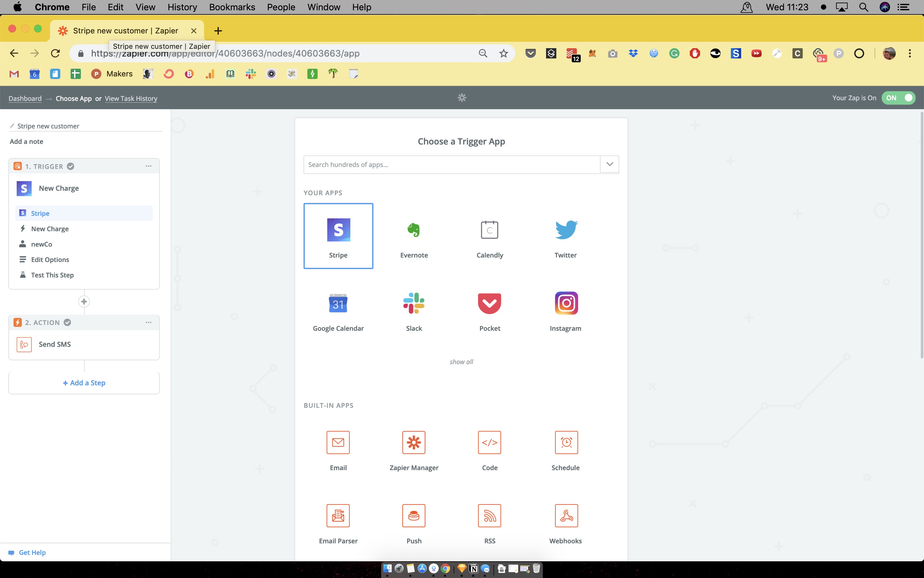Screen dimensions: 924x578
Task: Open the History menu
Action: (x=182, y=7)
